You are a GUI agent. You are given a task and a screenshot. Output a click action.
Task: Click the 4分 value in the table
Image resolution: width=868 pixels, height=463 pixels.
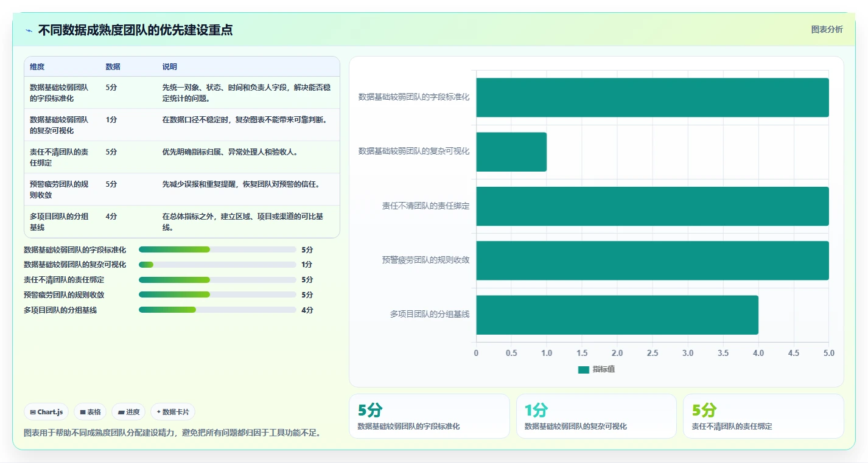111,216
